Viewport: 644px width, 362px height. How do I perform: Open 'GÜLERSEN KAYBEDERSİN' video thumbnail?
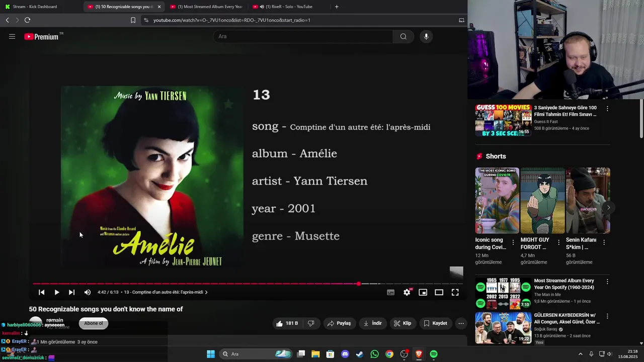coord(503,328)
